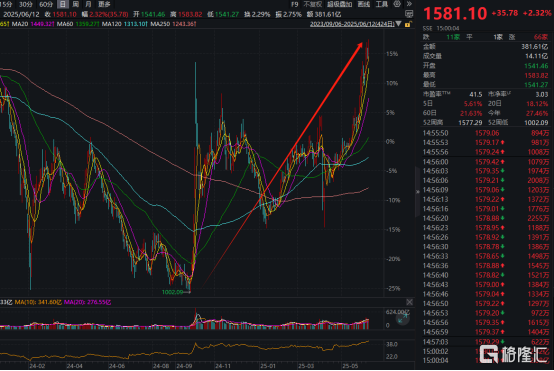Screen dimensions: 554x371
Task: Click the MA120 indicator label
Action: (x=125, y=24)
